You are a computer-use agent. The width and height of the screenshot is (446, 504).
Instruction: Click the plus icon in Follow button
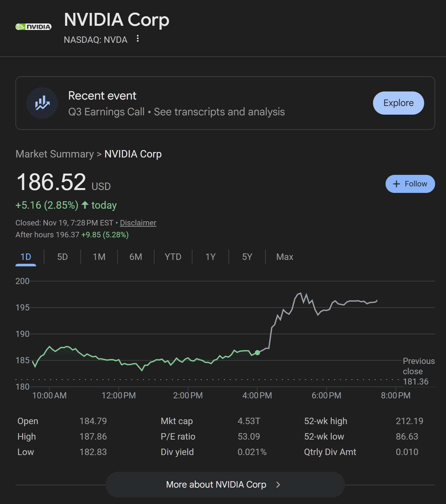[x=396, y=184]
